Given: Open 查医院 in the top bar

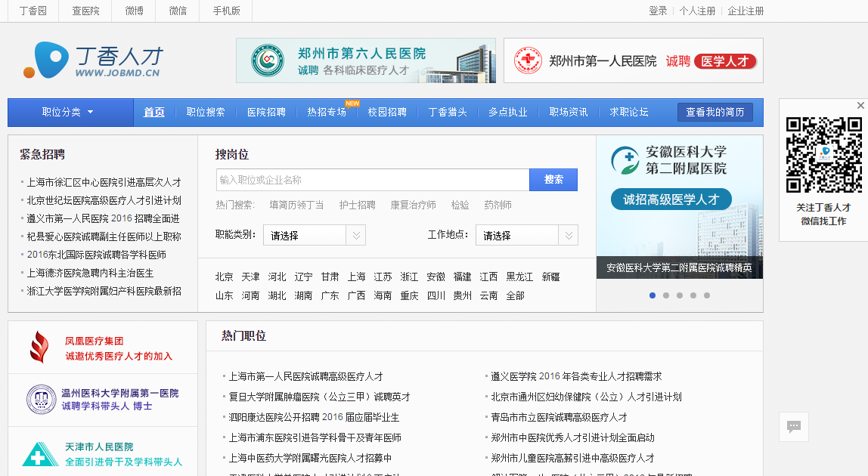Looking at the screenshot, I should [x=85, y=11].
